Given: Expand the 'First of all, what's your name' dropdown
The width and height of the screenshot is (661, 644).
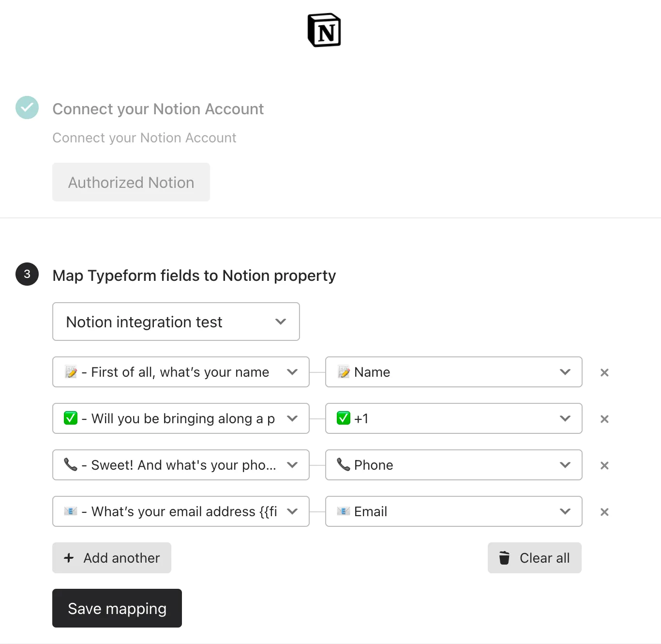Looking at the screenshot, I should [x=181, y=372].
